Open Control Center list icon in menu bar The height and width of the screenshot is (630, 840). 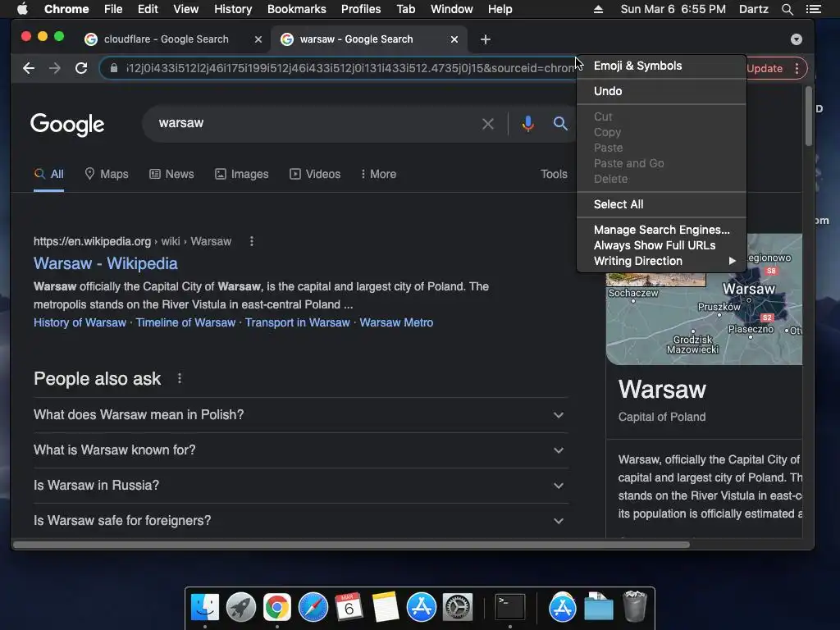[x=814, y=9]
